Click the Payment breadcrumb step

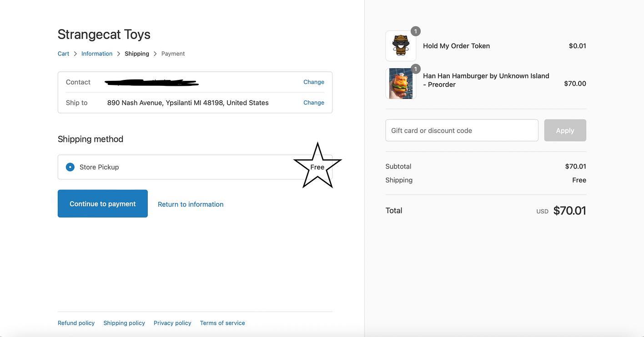point(173,54)
